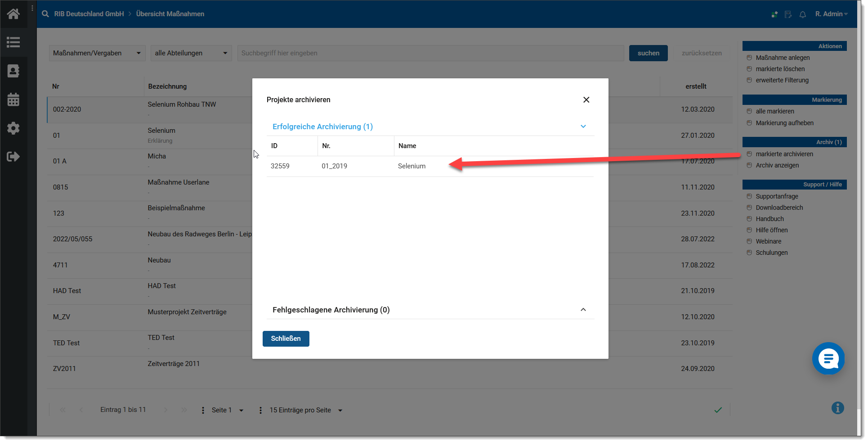This screenshot has height=443, width=868.
Task: Click the search term input field
Action: [x=431, y=53]
